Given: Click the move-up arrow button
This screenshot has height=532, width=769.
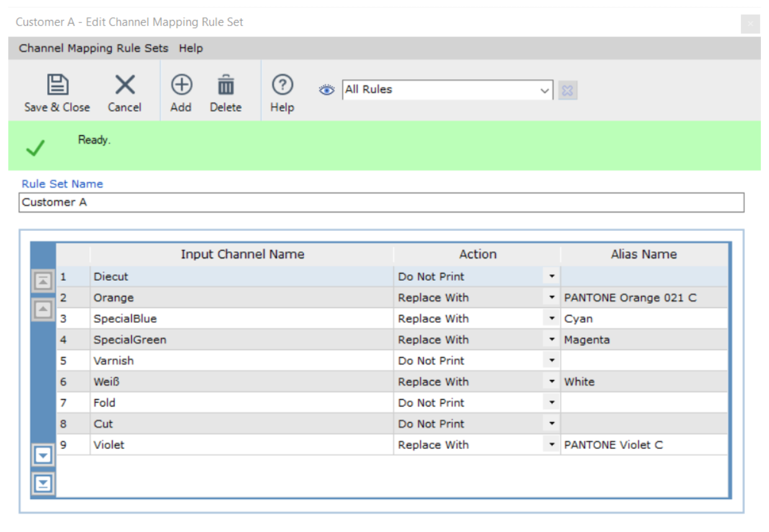Looking at the screenshot, I should [43, 309].
